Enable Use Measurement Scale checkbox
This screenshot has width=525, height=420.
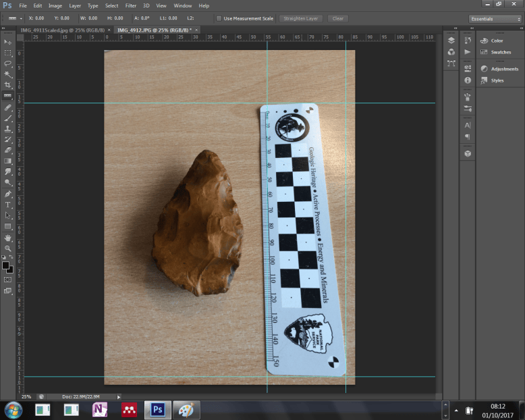[219, 19]
